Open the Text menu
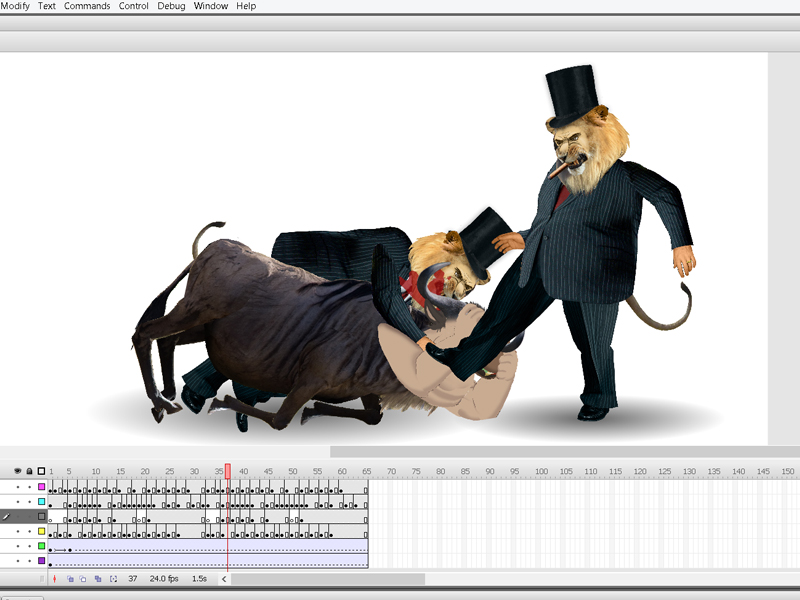 [x=46, y=6]
